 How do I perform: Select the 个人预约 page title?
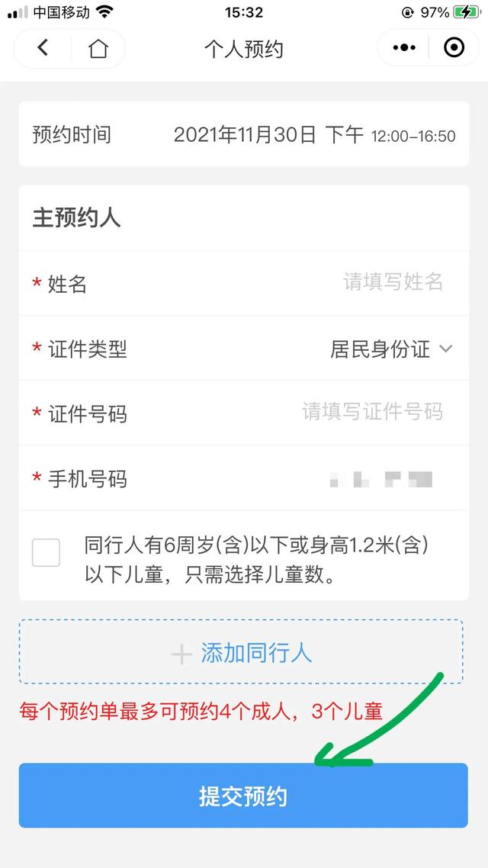click(244, 47)
